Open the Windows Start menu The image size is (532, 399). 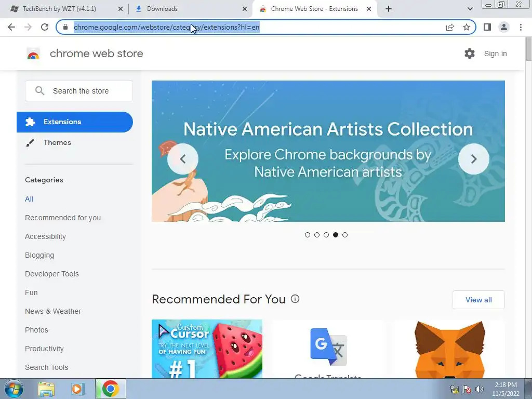point(14,389)
